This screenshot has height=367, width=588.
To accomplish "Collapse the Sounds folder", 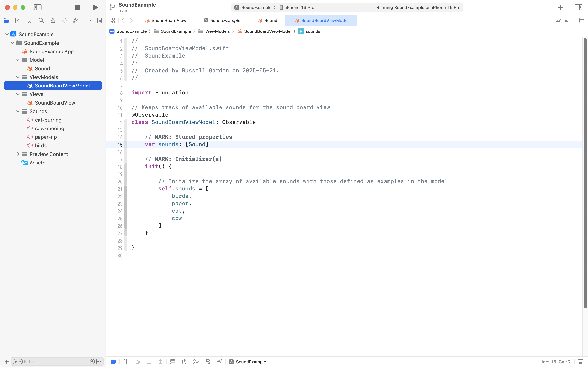I will coord(18,111).
